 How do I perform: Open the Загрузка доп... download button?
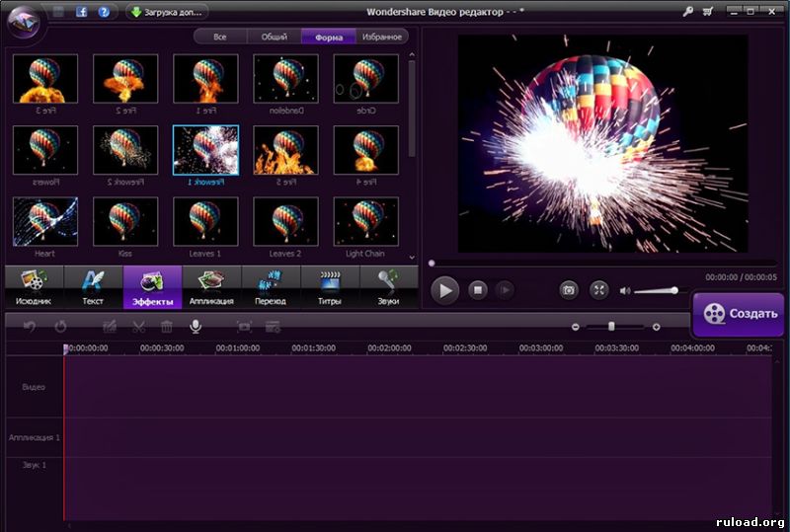tap(166, 13)
